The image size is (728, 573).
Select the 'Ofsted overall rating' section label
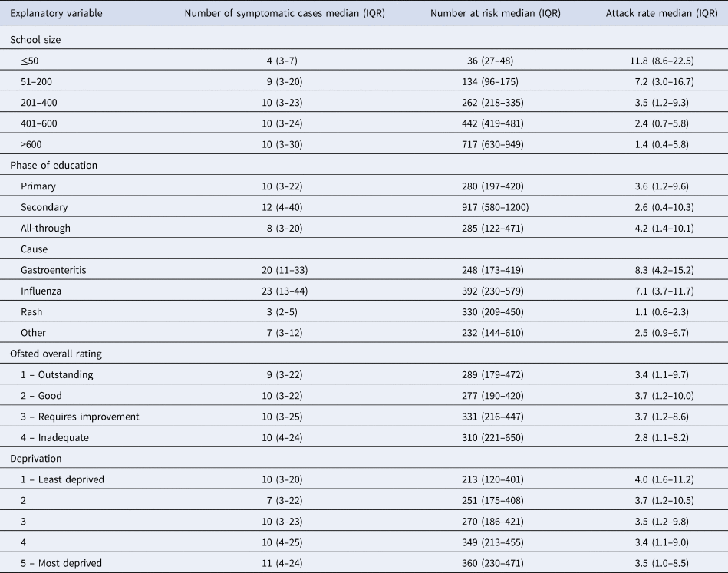58,353
